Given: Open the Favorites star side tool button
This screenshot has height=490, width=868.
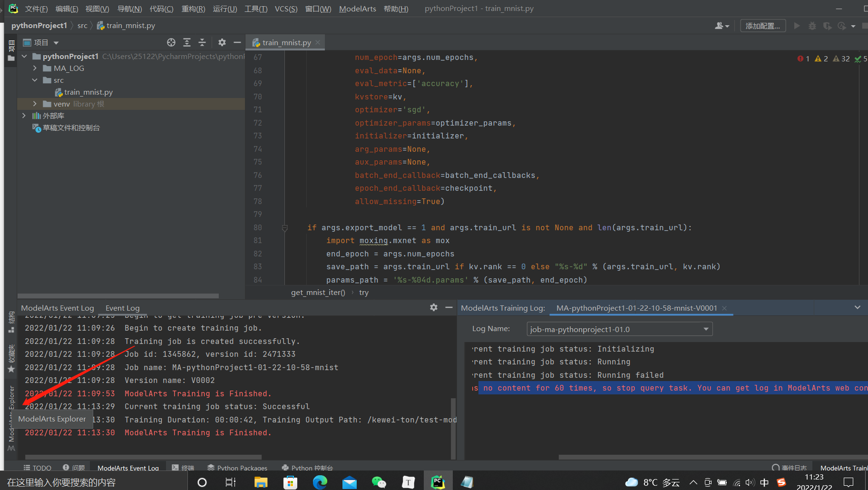Looking at the screenshot, I should (11, 358).
